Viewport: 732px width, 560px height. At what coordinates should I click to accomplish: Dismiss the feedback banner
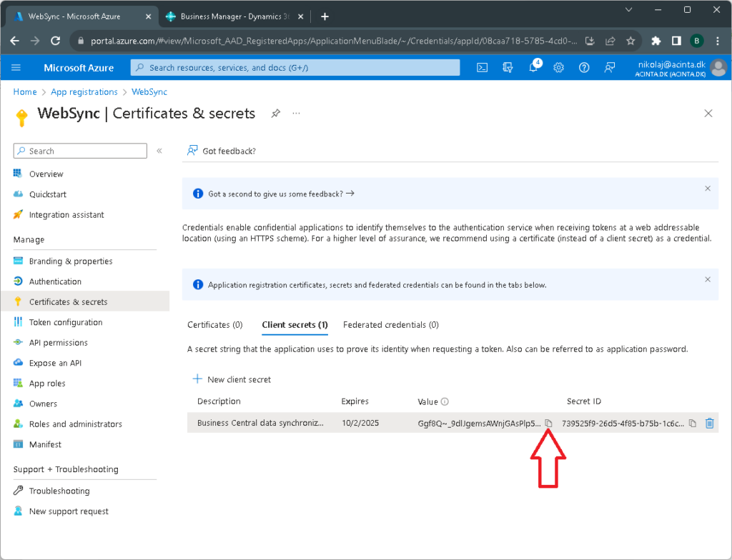pos(708,189)
